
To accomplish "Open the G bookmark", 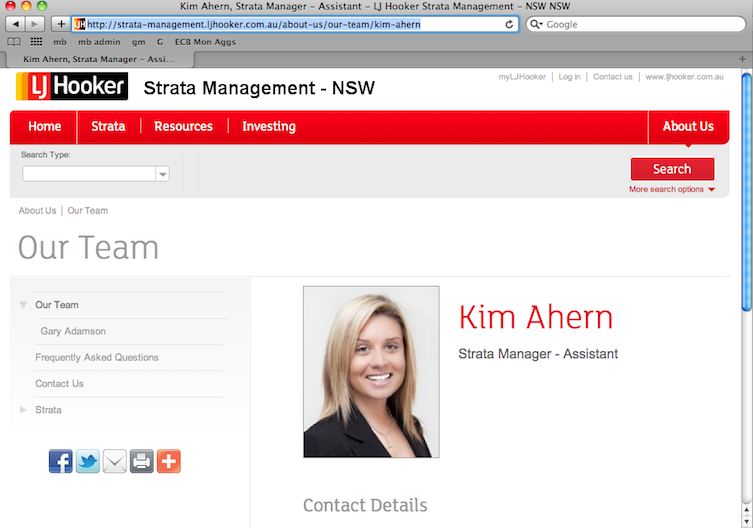I will click(x=160, y=42).
